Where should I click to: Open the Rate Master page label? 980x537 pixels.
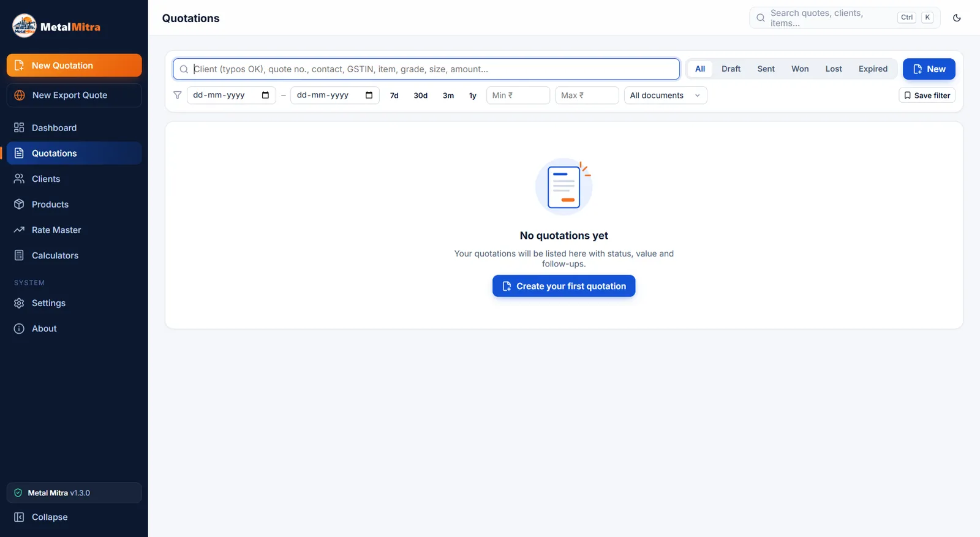(56, 230)
